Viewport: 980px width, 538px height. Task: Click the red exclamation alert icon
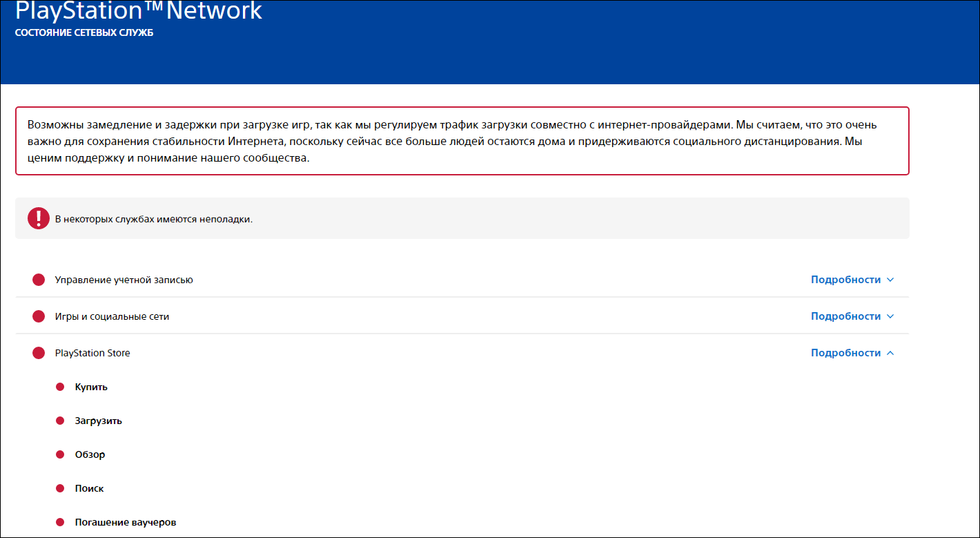(x=39, y=219)
